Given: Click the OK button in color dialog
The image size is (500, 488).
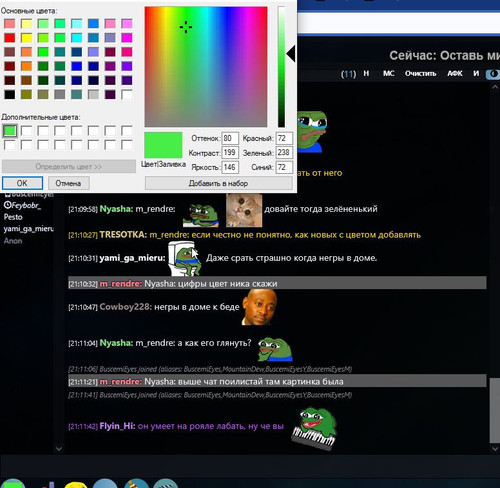Looking at the screenshot, I should click(22, 183).
